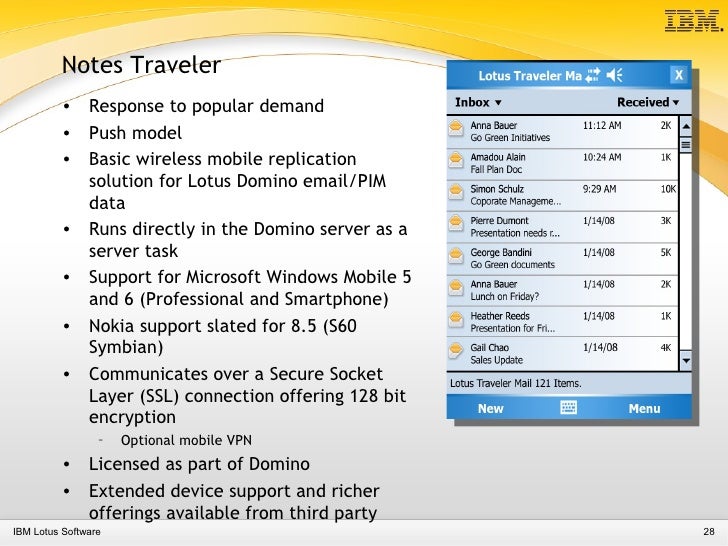This screenshot has width=728, height=546.
Task: Click the 9:29 AM received time
Action: pos(599,189)
